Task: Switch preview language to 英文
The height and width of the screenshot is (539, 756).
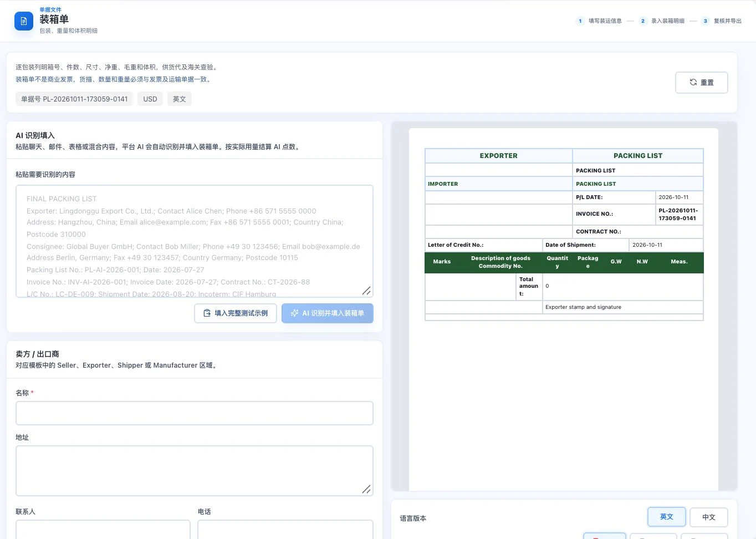Action: [x=667, y=517]
